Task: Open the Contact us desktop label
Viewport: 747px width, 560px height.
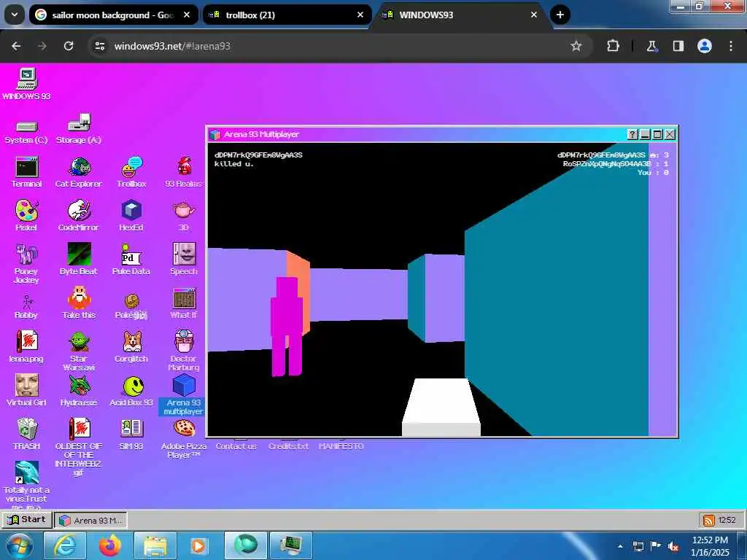Action: [x=236, y=446]
